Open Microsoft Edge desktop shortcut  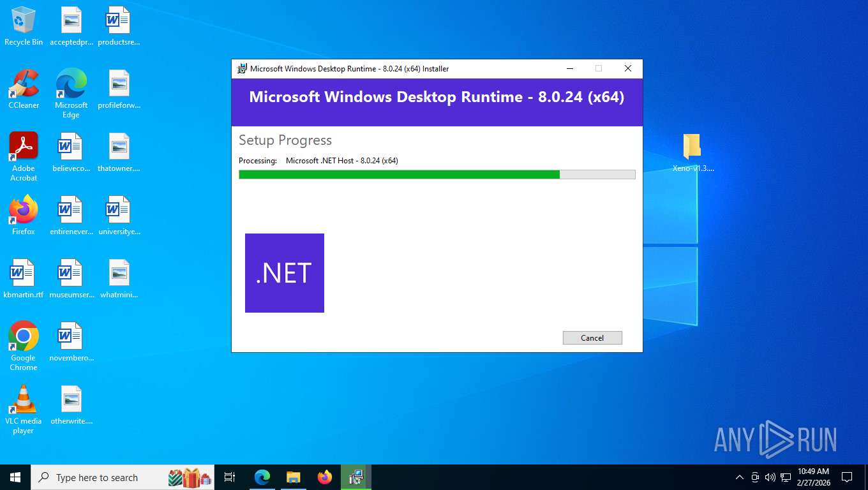click(x=71, y=93)
